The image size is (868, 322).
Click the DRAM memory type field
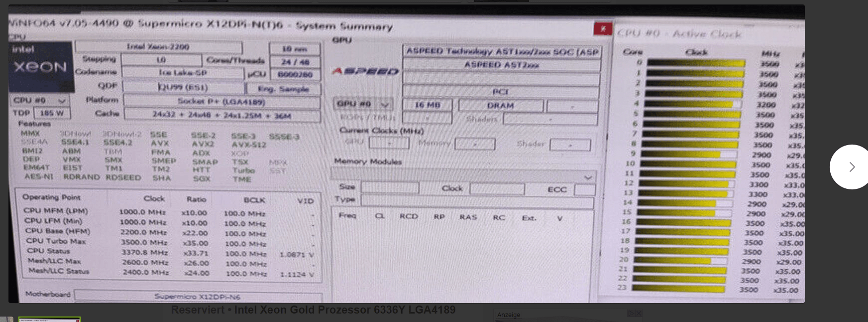(501, 106)
